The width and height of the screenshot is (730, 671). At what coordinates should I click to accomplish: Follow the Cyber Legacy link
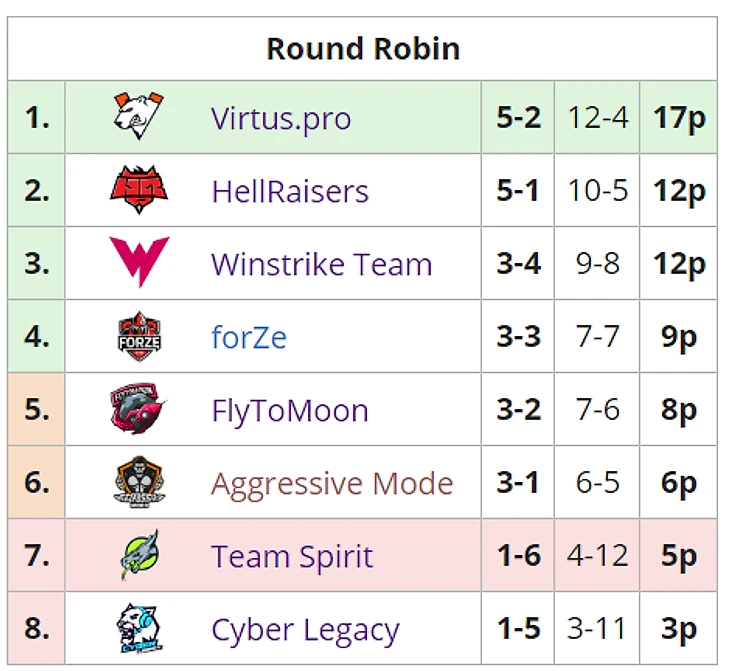click(x=305, y=630)
